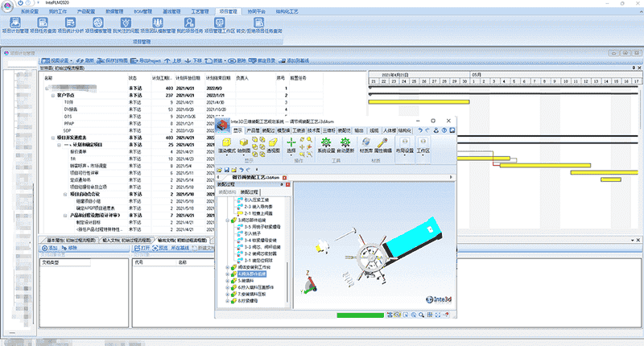The image size is (644, 346).
Task: Click 轴侧图 view icon in Inte3D window
Action: 244,142
